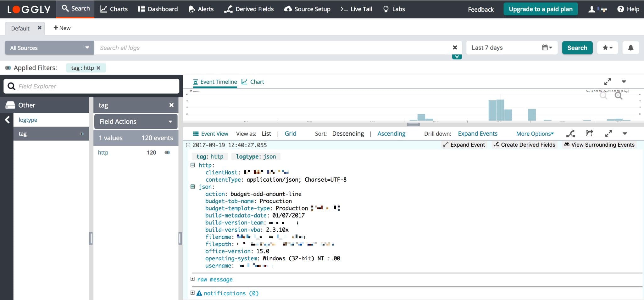
Task: Click the notification bell icon
Action: point(630,48)
